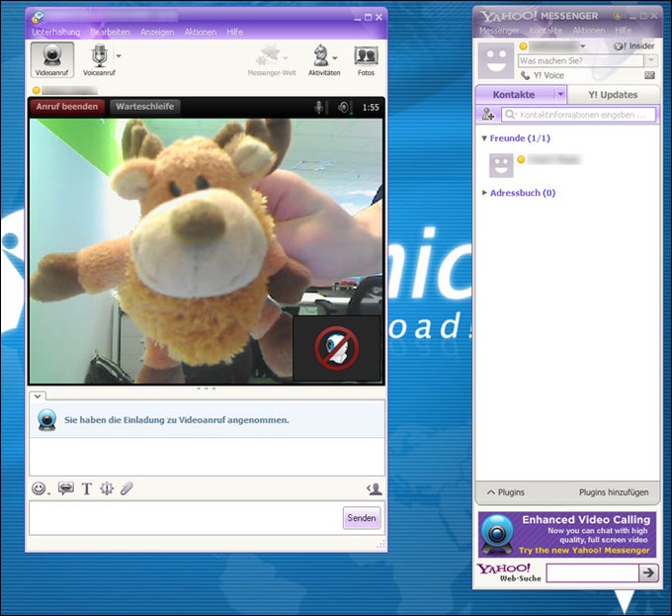Put the call on Warteschleife
Screen dimensions: 672x616
[145, 107]
